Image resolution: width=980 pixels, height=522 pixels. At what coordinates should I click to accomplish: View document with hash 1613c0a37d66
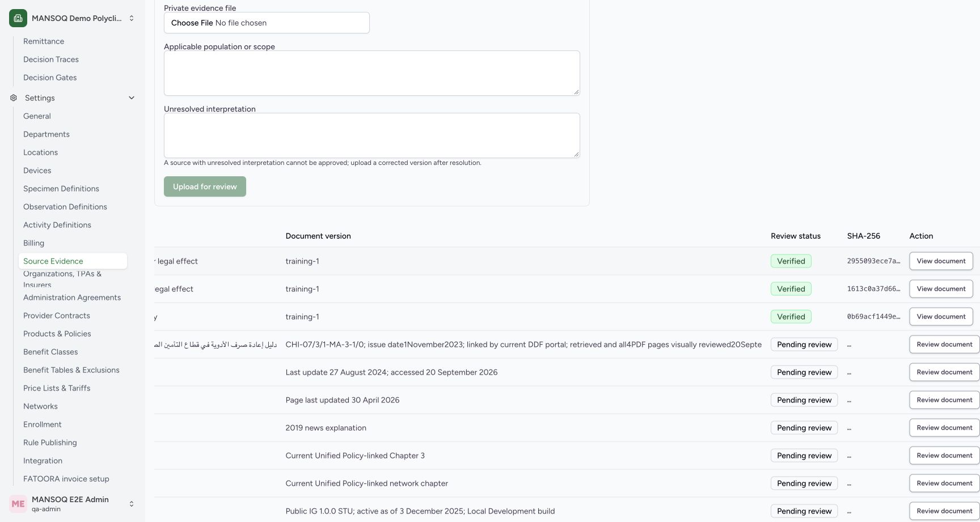(x=941, y=289)
